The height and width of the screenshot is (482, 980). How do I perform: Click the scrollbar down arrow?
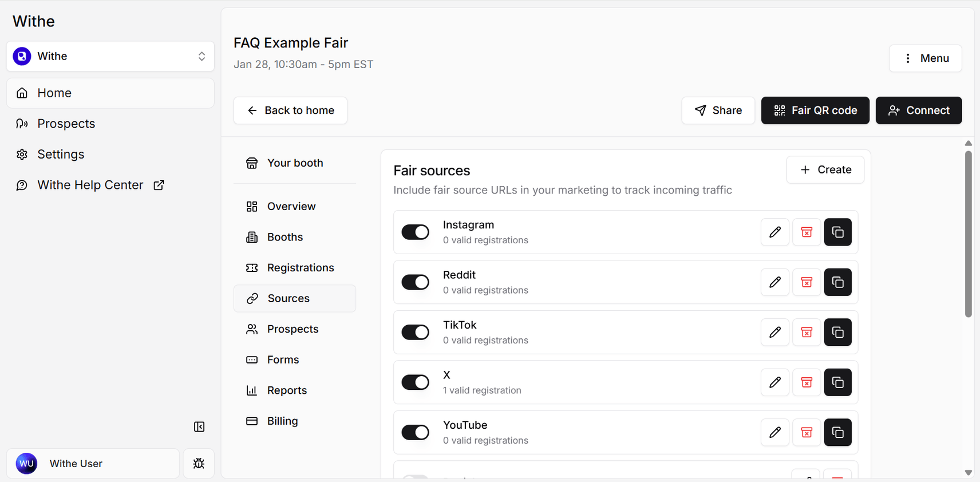click(x=969, y=473)
